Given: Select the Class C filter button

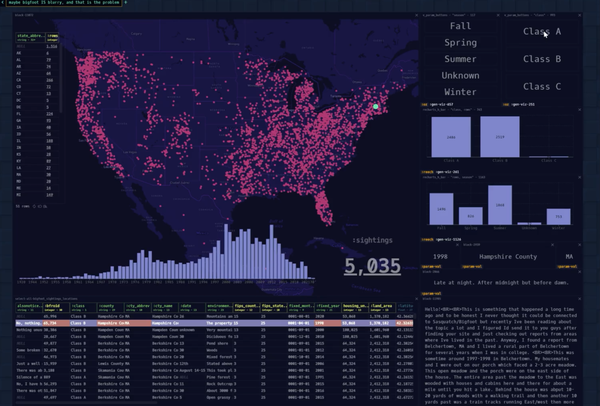Looking at the screenshot, I should pos(542,86).
